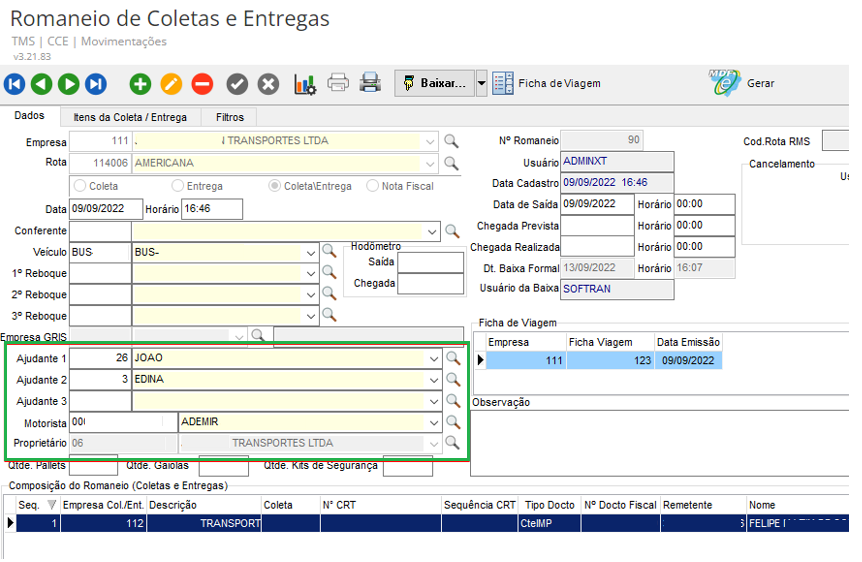Open the Ajudante 1 JOAO dropdown
The width and height of the screenshot is (862, 562).
(434, 357)
